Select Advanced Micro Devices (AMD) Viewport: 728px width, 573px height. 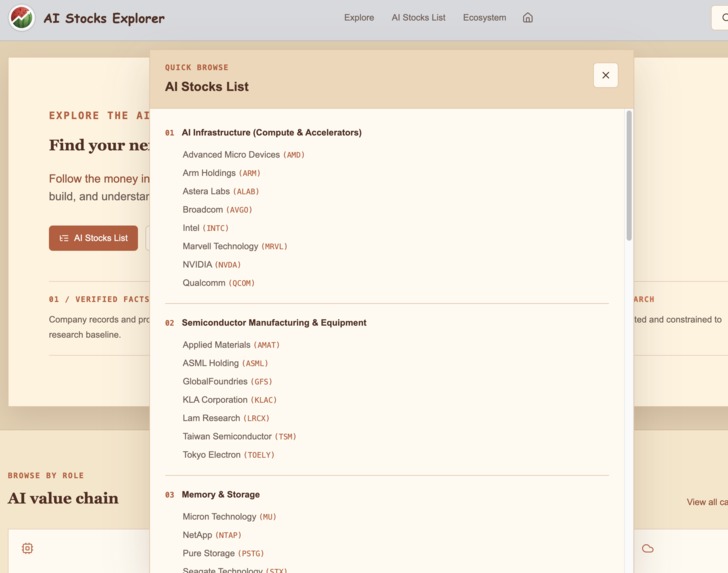(243, 155)
